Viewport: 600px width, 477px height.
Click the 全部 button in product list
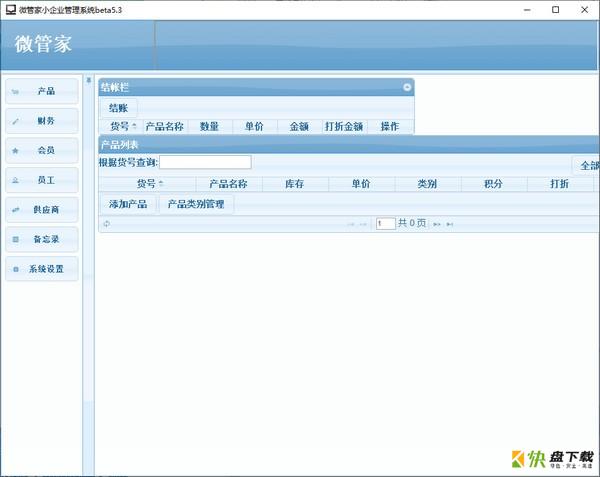[586, 165]
